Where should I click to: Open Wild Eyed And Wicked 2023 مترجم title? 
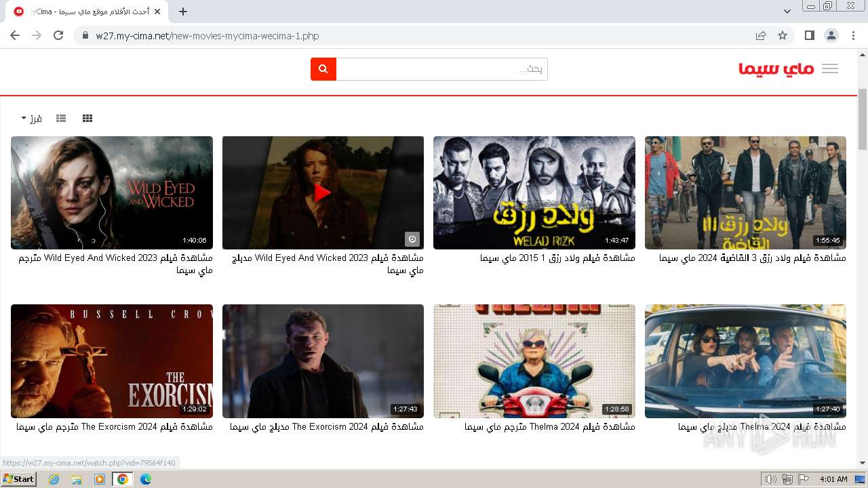coord(115,264)
